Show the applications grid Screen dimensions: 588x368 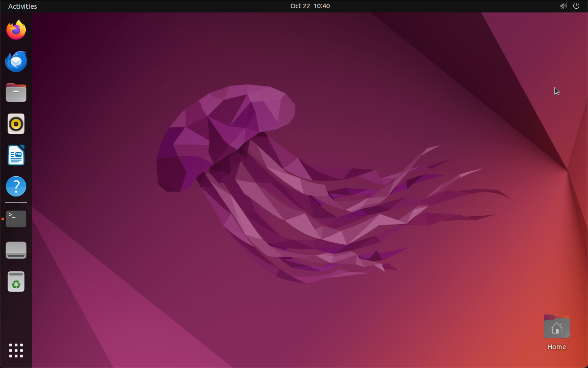coord(16,351)
